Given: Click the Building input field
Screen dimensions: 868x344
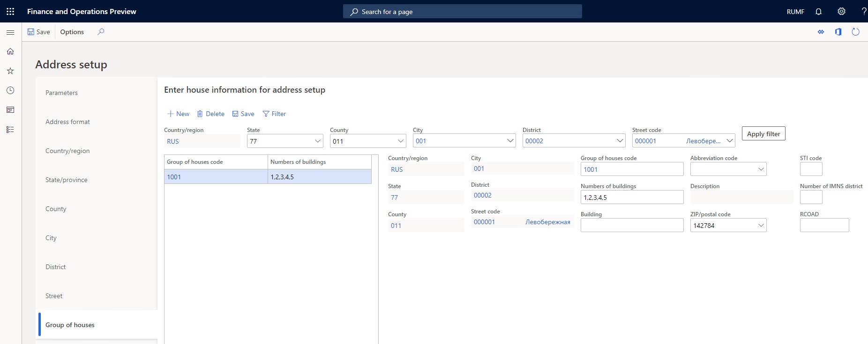Looking at the screenshot, I should click(632, 225).
